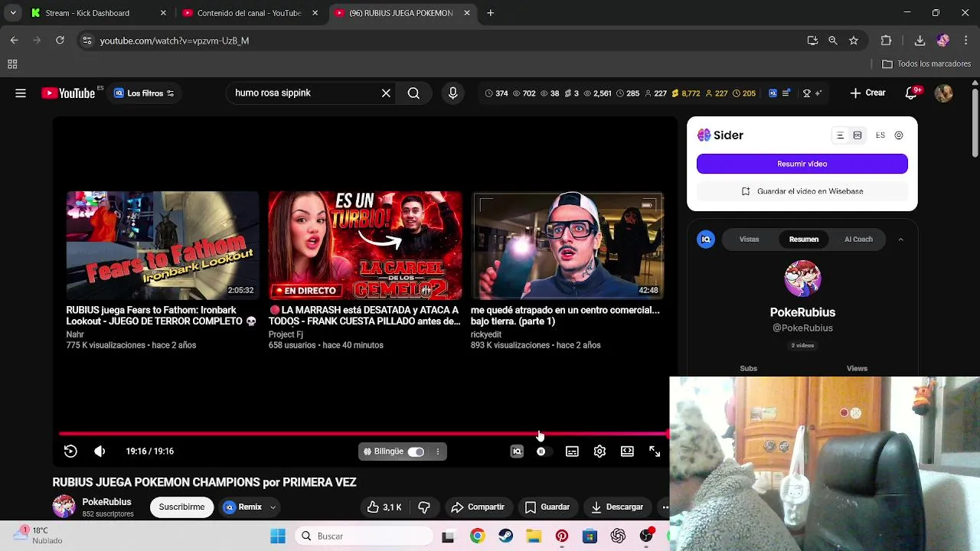Open Los filtros vidIQ filter button
The image size is (980, 551).
click(144, 93)
